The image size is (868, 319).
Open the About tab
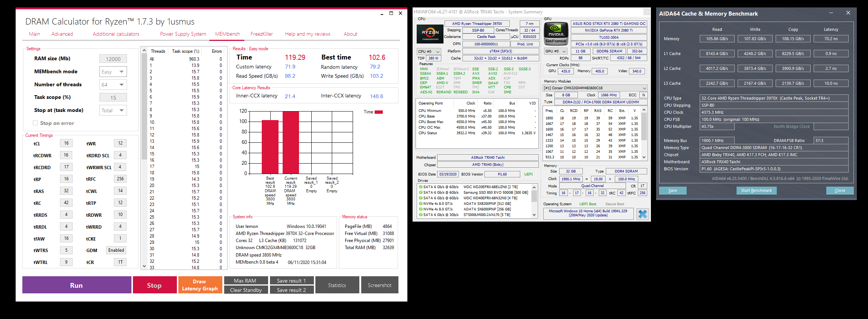(350, 34)
